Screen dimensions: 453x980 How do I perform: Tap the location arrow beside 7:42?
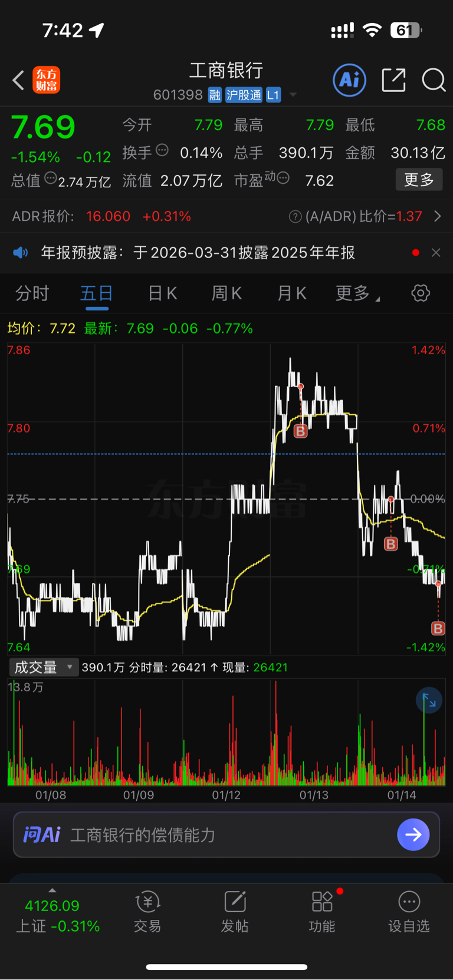(96, 30)
